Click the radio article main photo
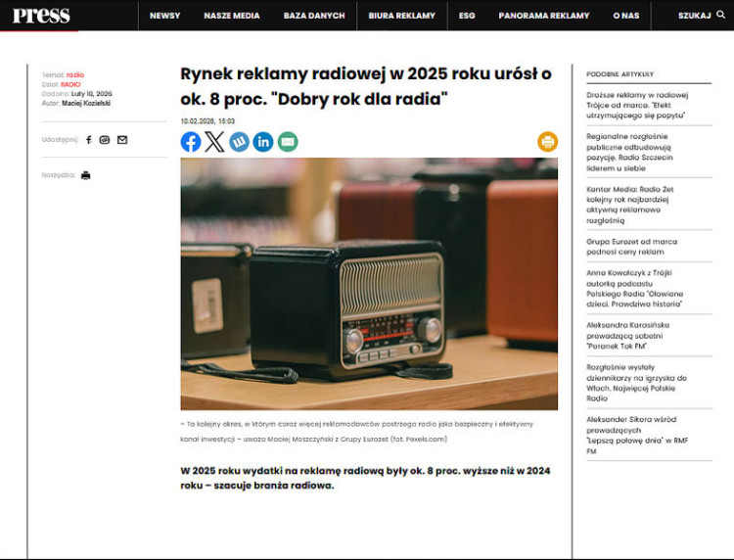734x560 pixels. click(x=369, y=284)
